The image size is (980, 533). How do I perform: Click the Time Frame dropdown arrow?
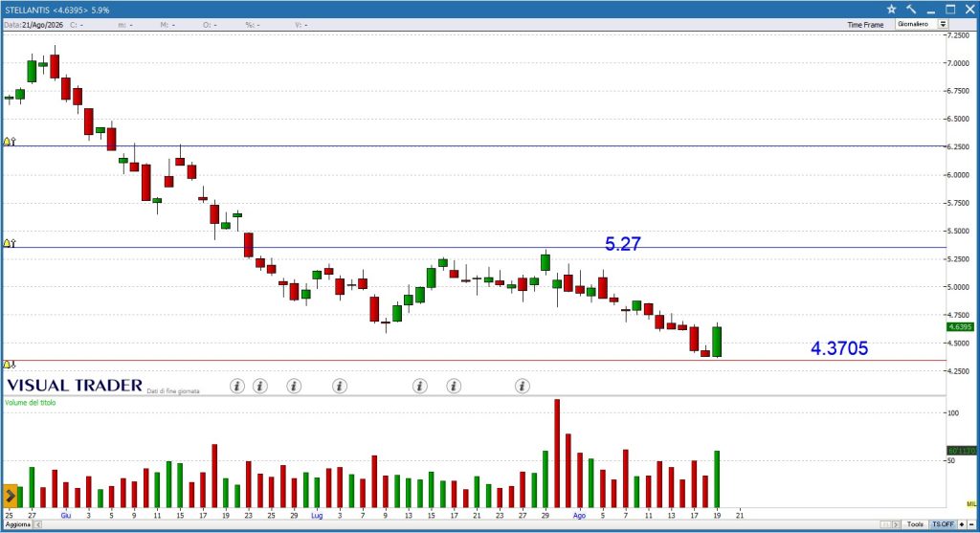pyautogui.click(x=943, y=24)
